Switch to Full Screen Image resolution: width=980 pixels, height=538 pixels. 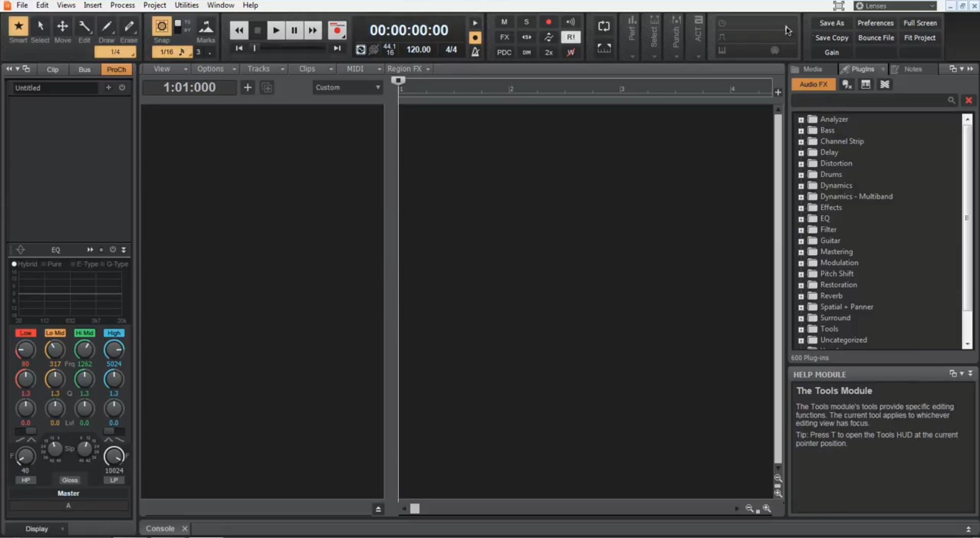920,23
